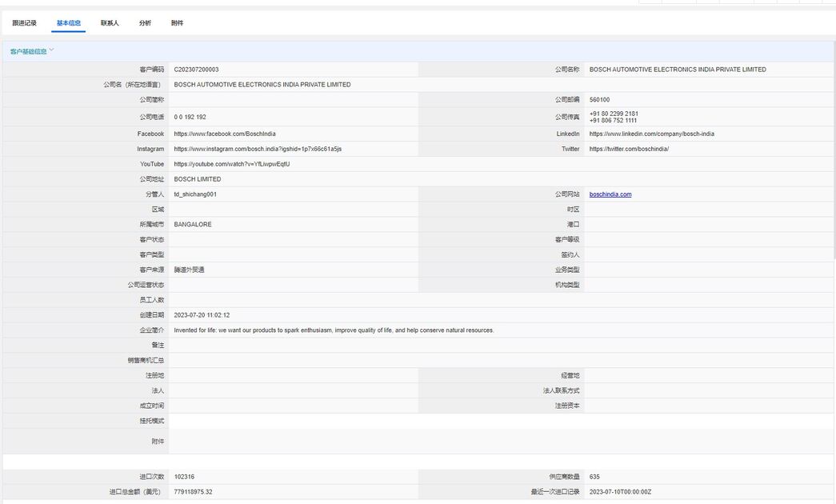Click latest import record 2023-07-10T00:00:00Z

pyautogui.click(x=620, y=492)
